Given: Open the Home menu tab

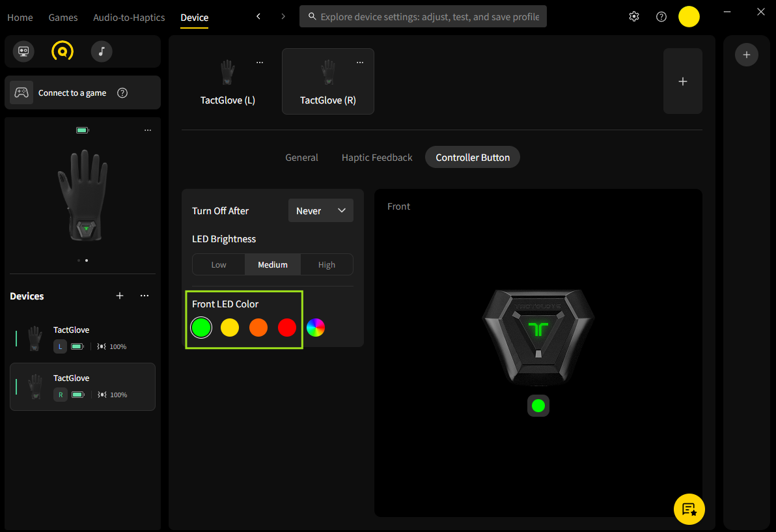Looking at the screenshot, I should 20,18.
